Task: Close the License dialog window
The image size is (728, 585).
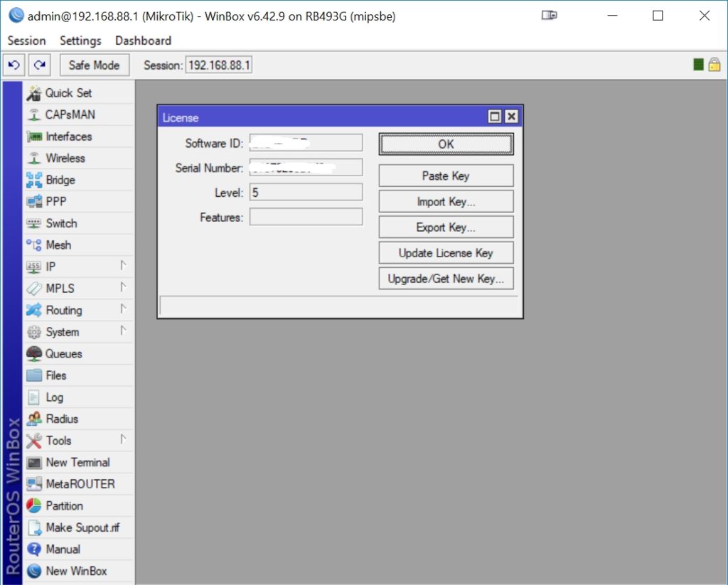Action: click(x=511, y=117)
